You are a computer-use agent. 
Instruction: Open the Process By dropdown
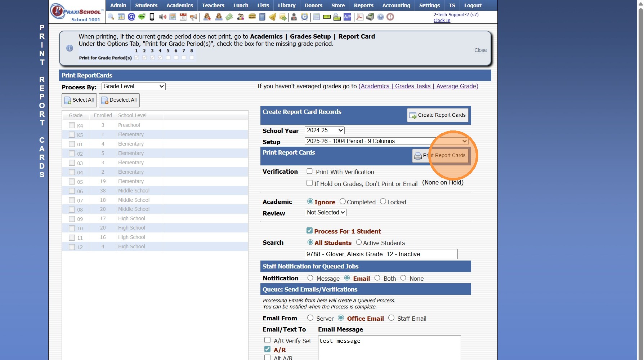pos(134,86)
